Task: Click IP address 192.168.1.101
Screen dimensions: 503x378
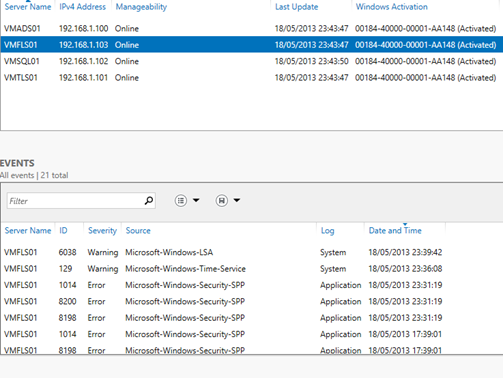Action: coord(83,77)
